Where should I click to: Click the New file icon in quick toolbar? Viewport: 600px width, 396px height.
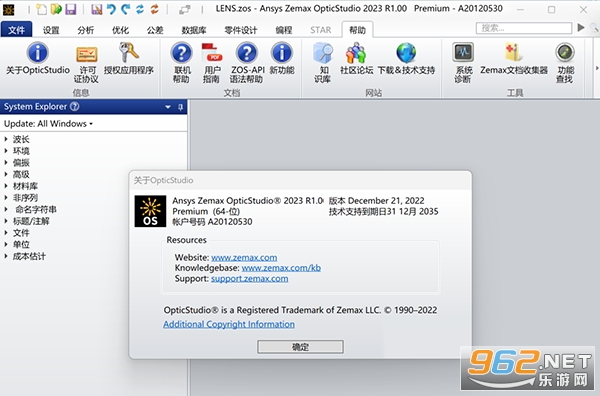tap(41, 9)
